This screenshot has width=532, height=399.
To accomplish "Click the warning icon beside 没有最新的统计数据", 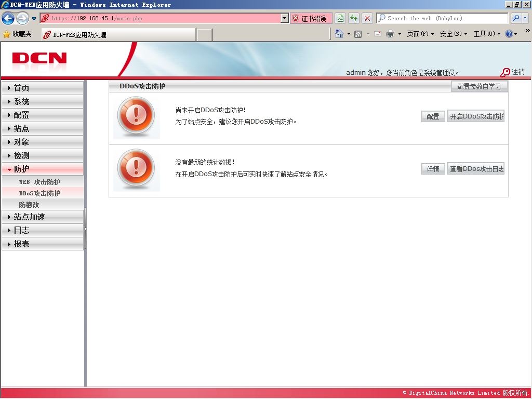I will click(x=137, y=169).
